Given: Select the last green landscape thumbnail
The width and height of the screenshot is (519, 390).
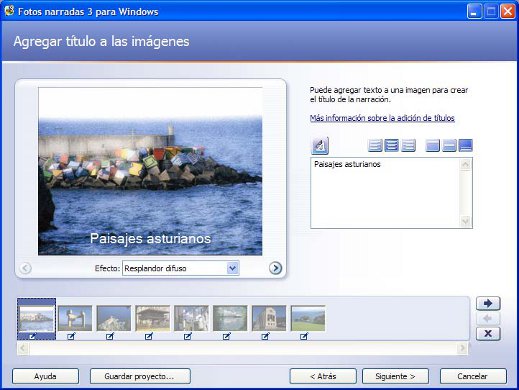Looking at the screenshot, I should coord(308,318).
